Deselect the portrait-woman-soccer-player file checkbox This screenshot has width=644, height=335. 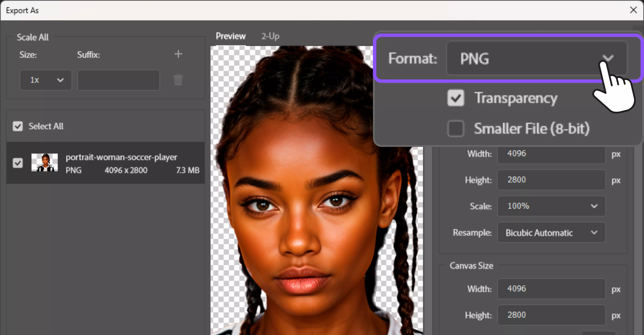(17, 163)
